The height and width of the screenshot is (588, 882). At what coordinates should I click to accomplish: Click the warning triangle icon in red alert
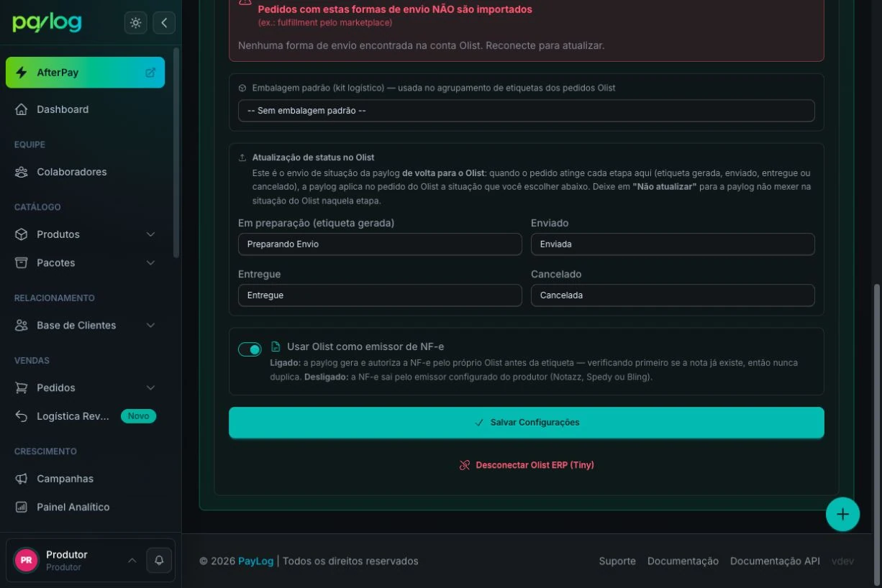pos(245,3)
